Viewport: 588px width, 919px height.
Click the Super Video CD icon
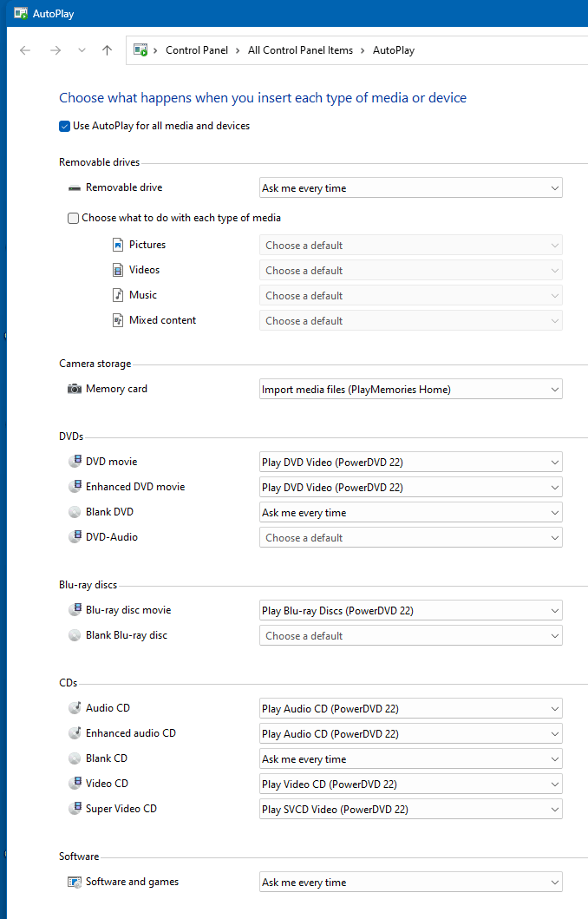click(x=75, y=808)
